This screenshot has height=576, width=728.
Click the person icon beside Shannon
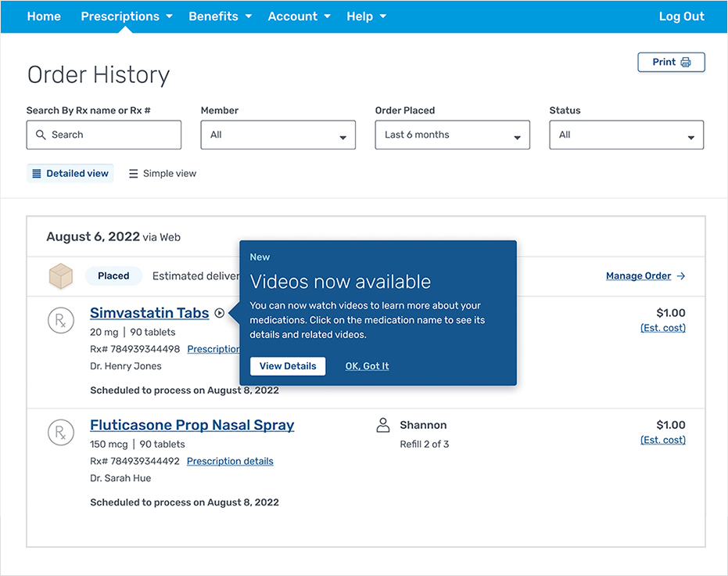tap(383, 425)
